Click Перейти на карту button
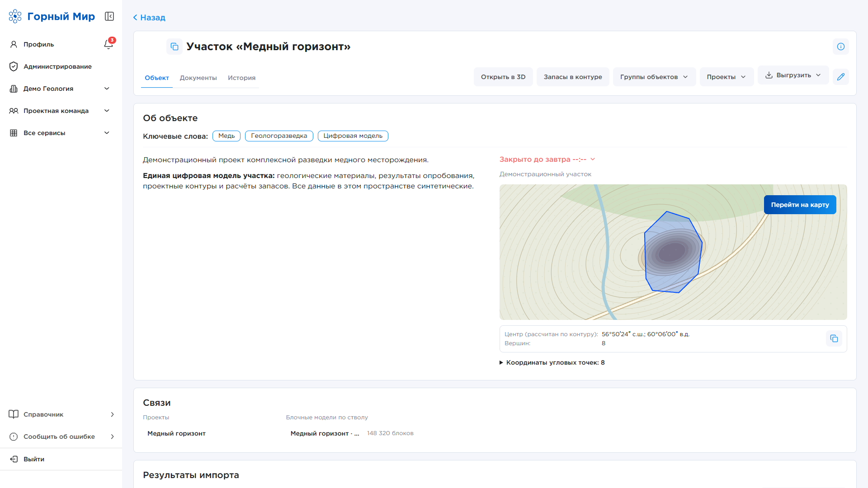The height and width of the screenshot is (488, 868). coord(800,205)
